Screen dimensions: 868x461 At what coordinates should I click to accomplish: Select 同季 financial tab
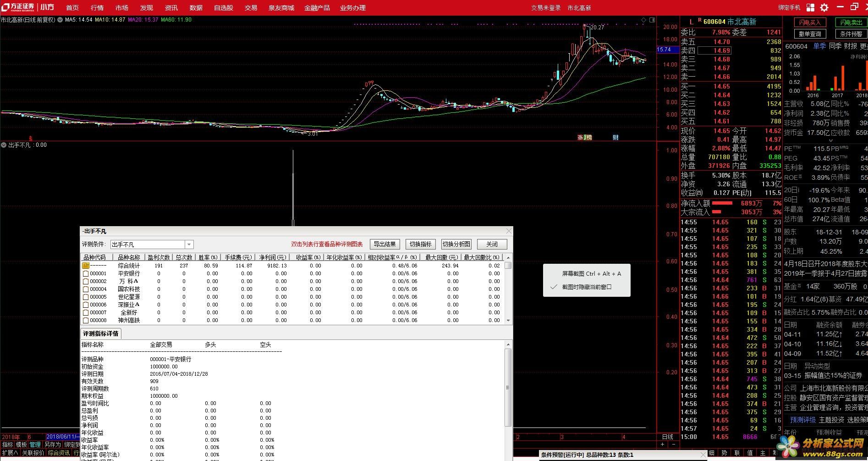(x=835, y=46)
